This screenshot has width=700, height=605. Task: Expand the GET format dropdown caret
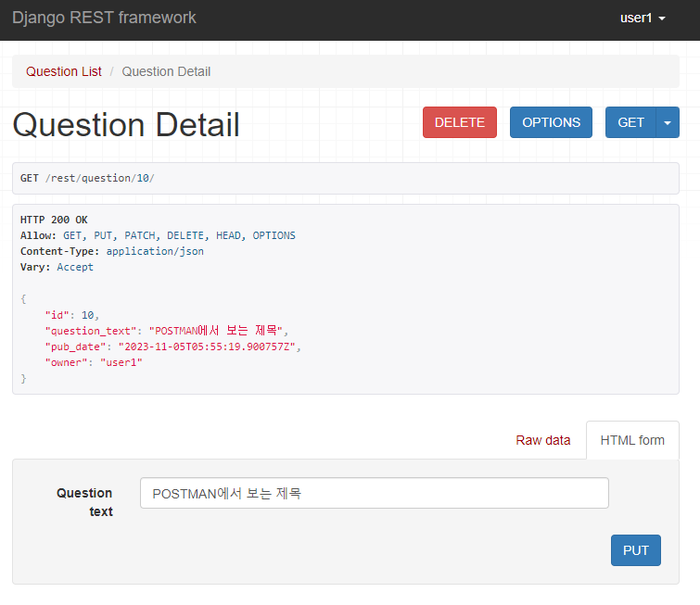tap(668, 122)
